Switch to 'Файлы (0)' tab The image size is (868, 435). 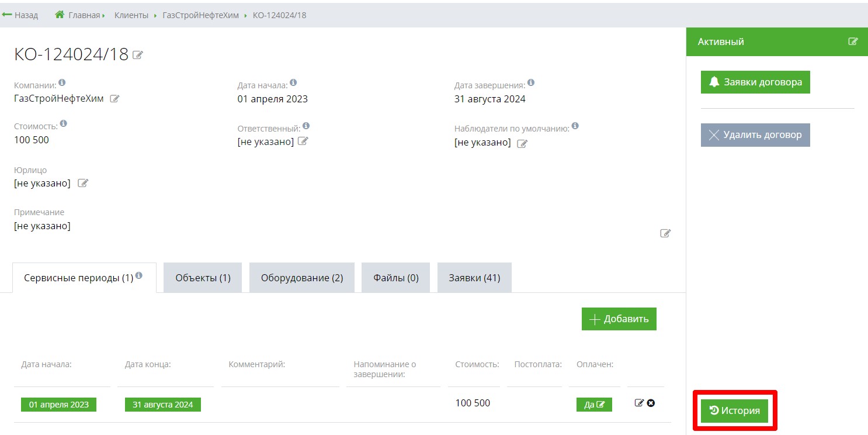[x=396, y=278]
